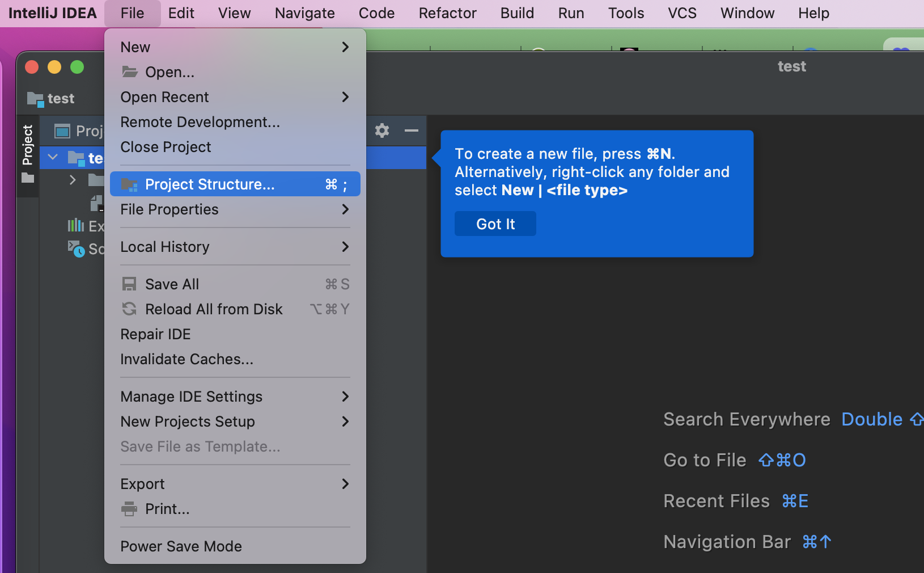
Task: Click the Save All floppy disk icon
Action: coord(130,284)
